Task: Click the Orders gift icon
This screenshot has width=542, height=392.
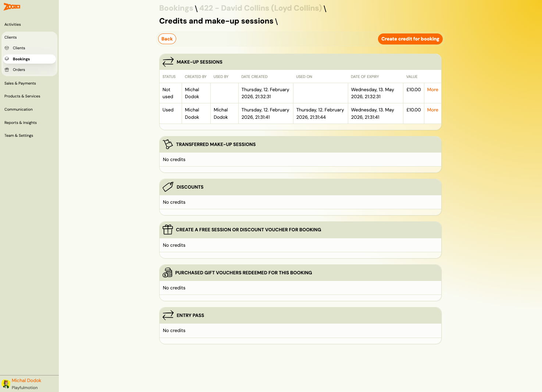Action: click(7, 70)
